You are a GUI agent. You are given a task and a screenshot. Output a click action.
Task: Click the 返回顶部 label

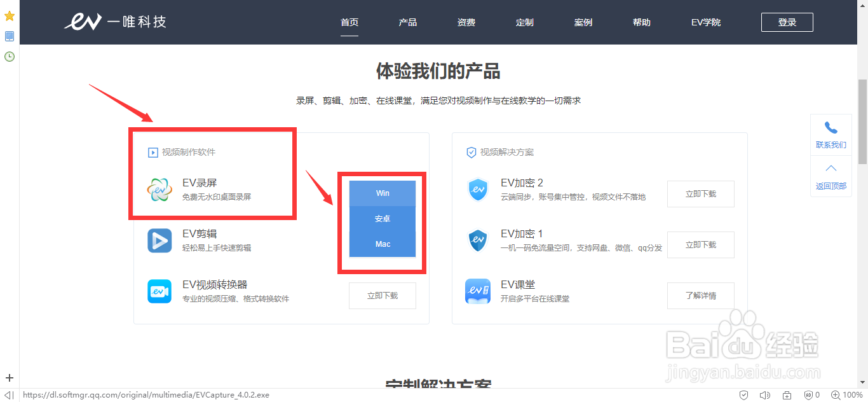pyautogui.click(x=831, y=186)
